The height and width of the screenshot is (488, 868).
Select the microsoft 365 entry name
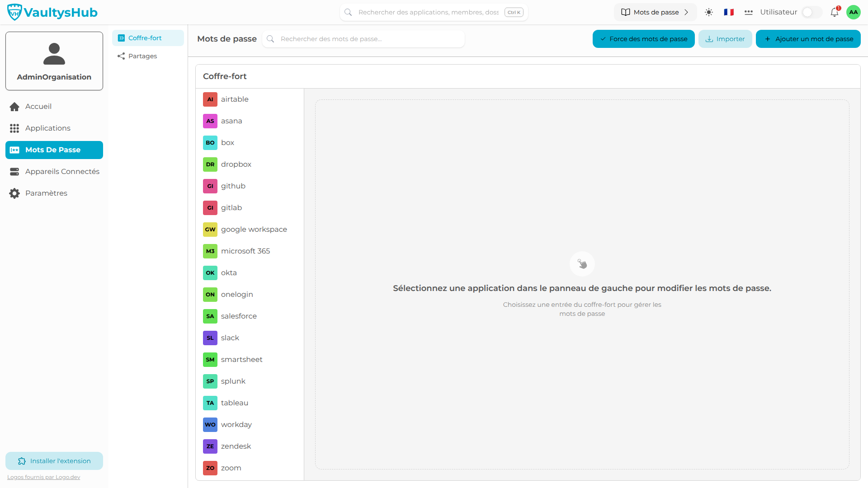click(x=245, y=251)
